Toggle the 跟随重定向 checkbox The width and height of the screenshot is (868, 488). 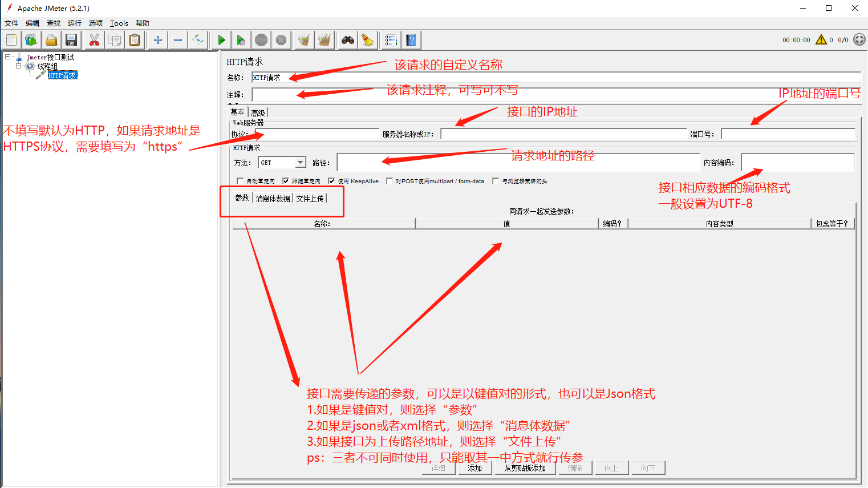pyautogui.click(x=286, y=181)
